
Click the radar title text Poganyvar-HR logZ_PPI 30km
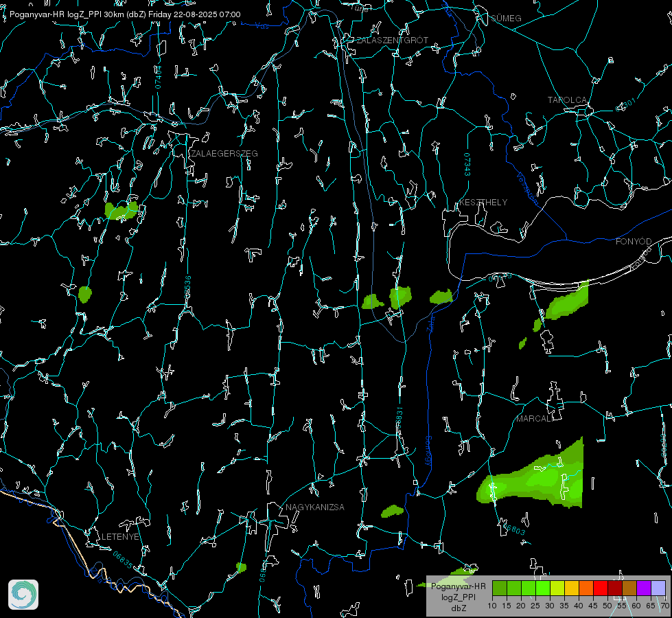[67, 14]
